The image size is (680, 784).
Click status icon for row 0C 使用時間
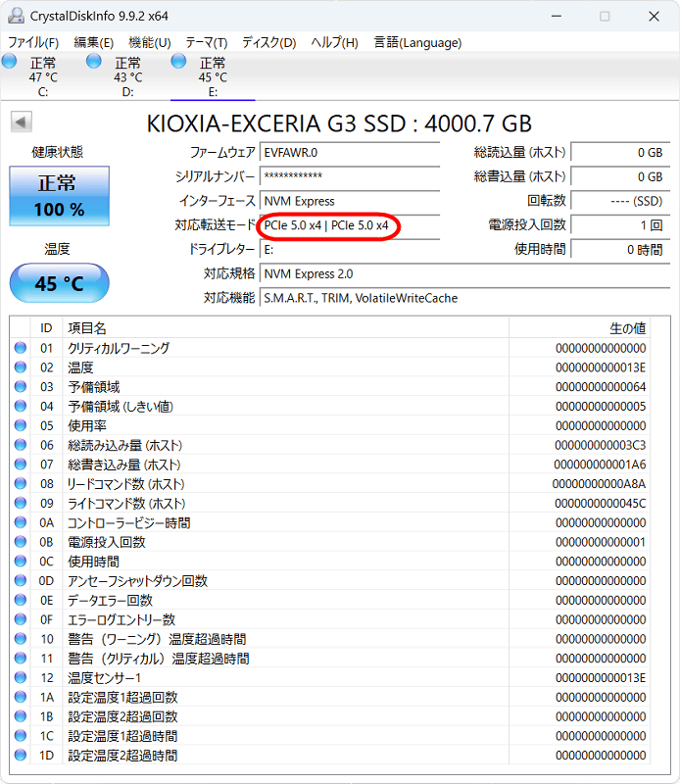pyautogui.click(x=20, y=561)
